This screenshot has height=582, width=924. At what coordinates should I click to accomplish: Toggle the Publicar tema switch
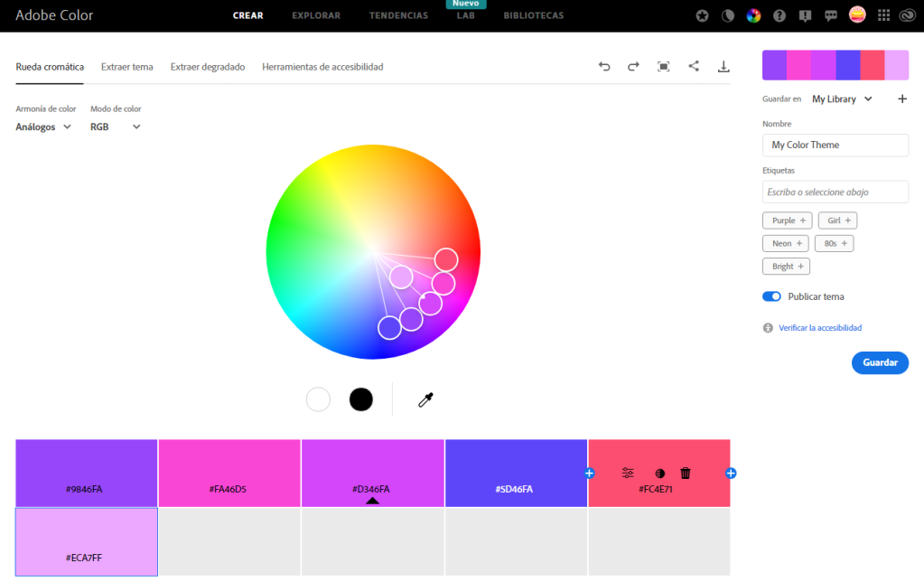pos(771,296)
